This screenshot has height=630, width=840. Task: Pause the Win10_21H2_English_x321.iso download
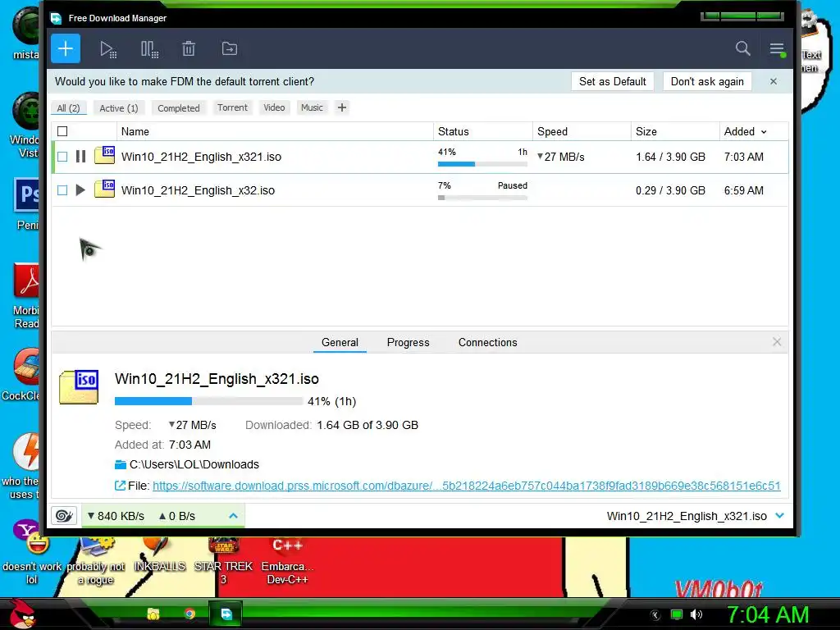[x=81, y=157]
